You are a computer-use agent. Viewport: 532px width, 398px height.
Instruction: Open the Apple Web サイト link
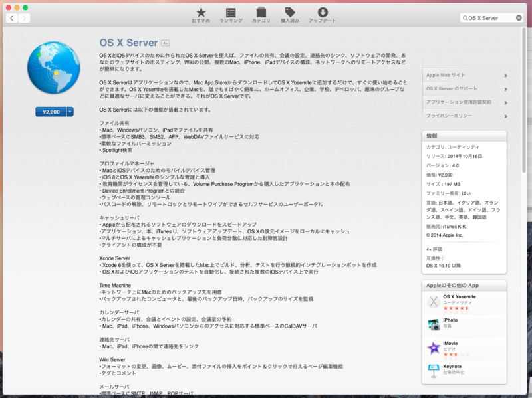[446, 75]
